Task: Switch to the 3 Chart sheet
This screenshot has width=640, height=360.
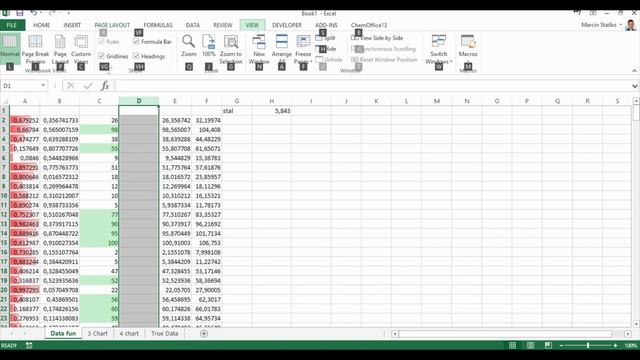Action: pos(98,333)
